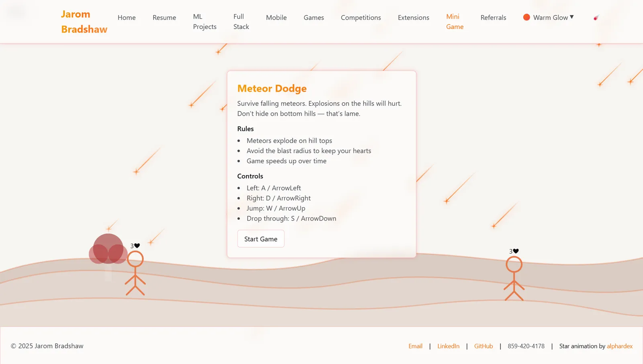The width and height of the screenshot is (643, 364).
Task: Click the phone number 859-420-4178
Action: pyautogui.click(x=526, y=346)
